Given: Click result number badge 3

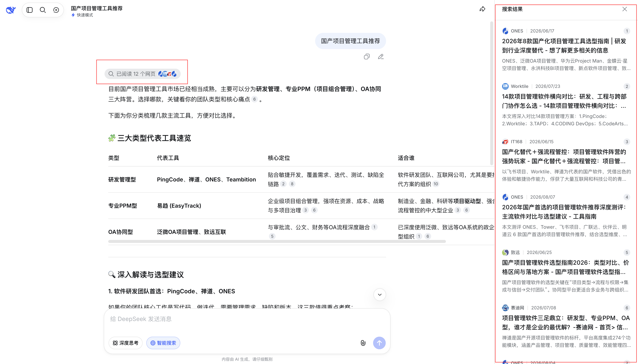Looking at the screenshot, I should pyautogui.click(x=627, y=142).
